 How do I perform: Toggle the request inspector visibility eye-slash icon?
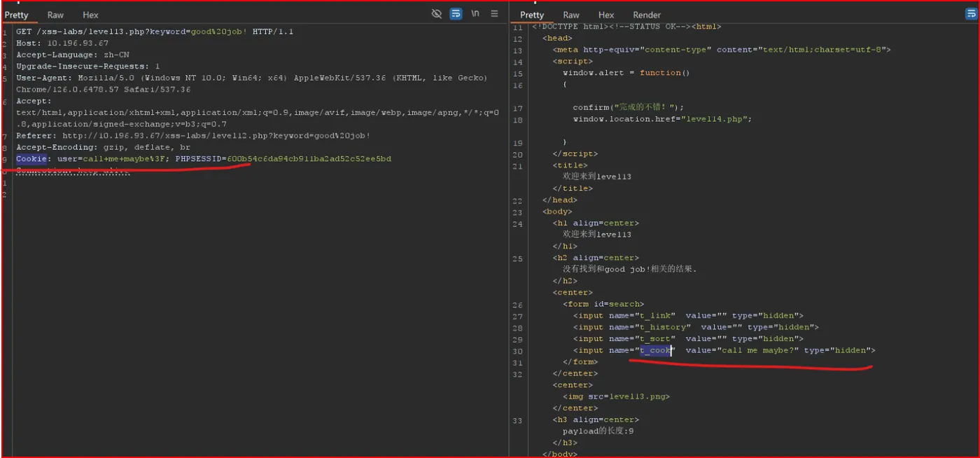437,14
